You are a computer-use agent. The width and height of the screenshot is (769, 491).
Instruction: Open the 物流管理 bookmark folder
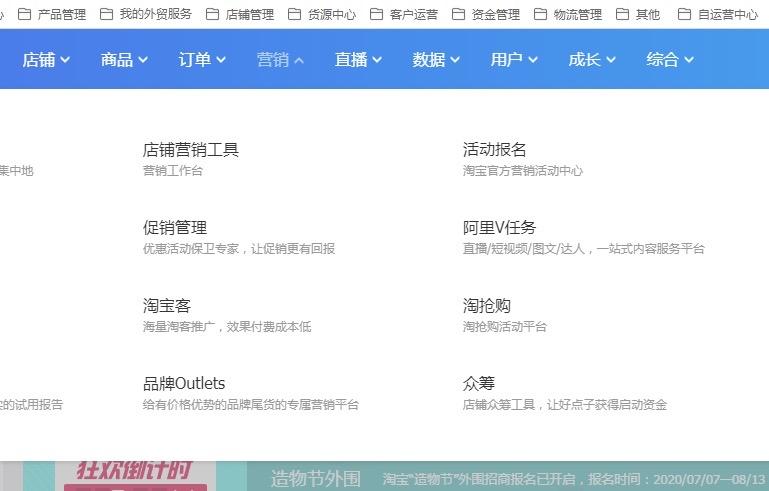567,14
